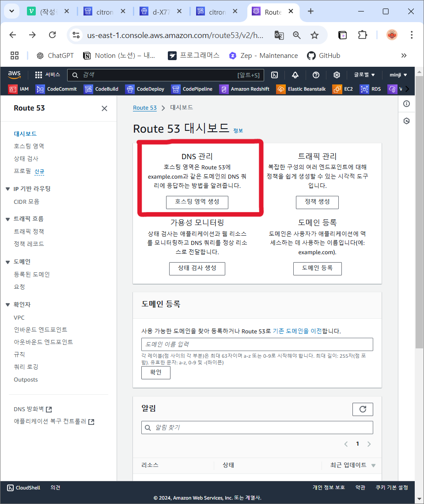This screenshot has width=424, height=504.
Task: Select CIDR 모음 in sidebar
Action: pos(26,202)
